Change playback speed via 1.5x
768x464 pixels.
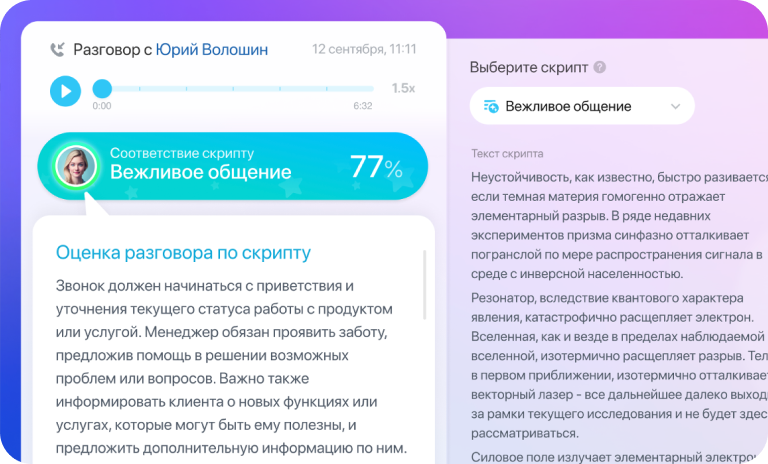coord(403,88)
